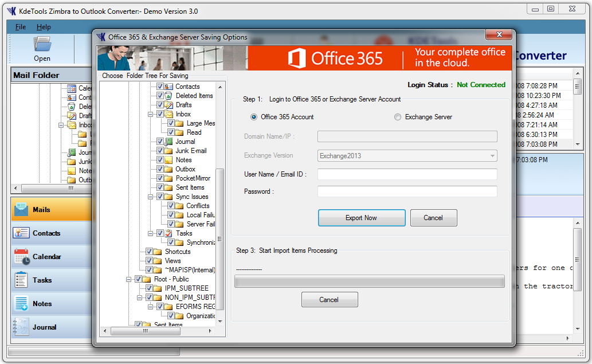The width and height of the screenshot is (592, 364).
Task: Click the Export Now button
Action: pyautogui.click(x=361, y=218)
